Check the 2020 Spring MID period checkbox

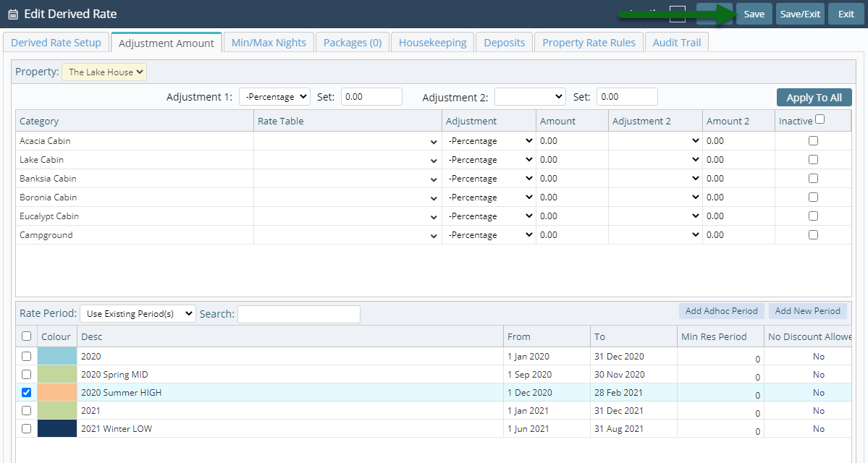[26, 375]
